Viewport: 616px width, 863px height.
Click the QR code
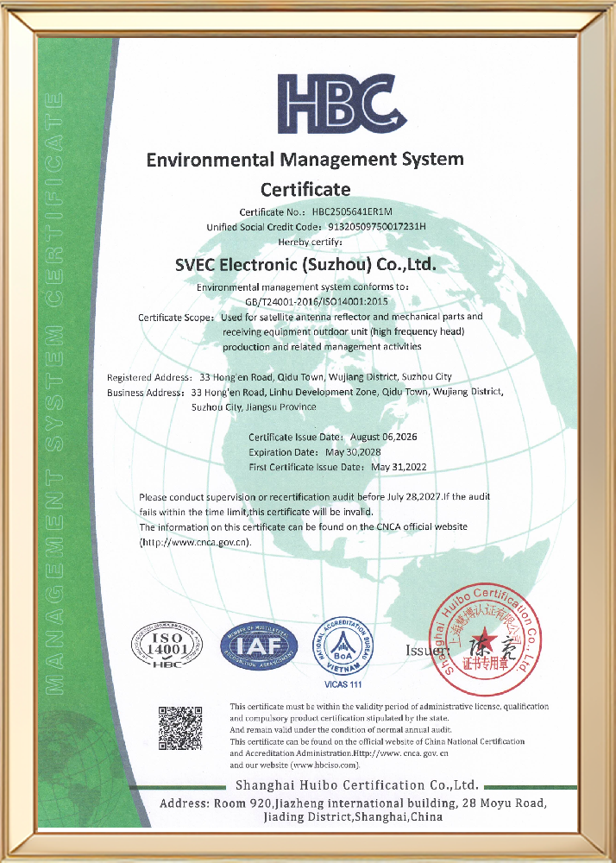(x=181, y=728)
